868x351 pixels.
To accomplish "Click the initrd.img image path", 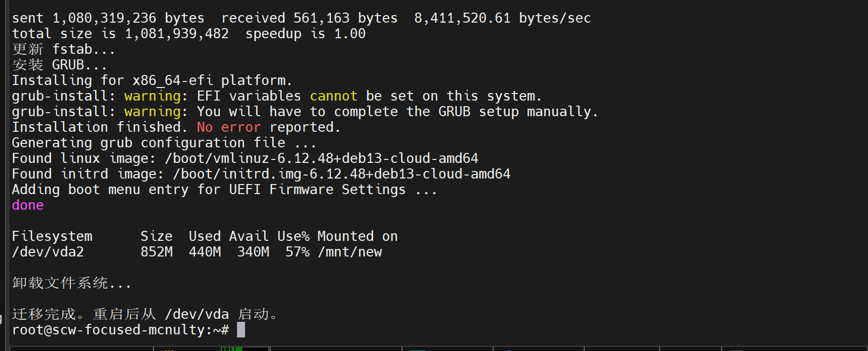I will tap(341, 174).
